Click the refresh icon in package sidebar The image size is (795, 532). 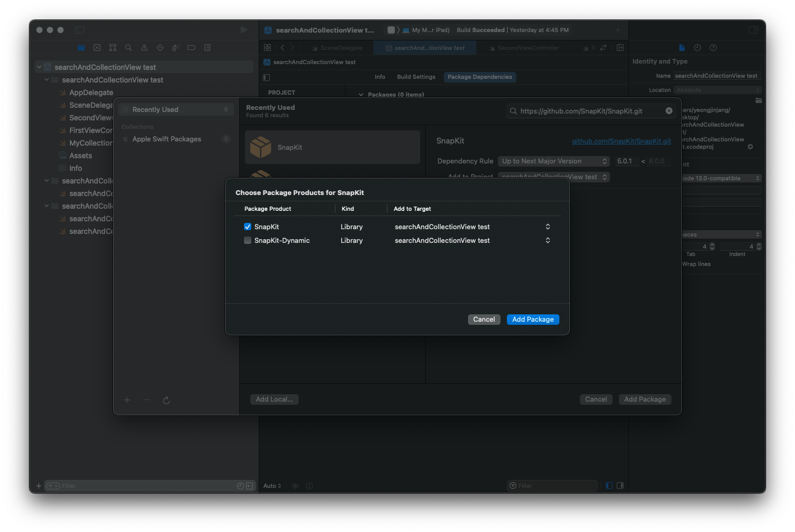pos(166,401)
